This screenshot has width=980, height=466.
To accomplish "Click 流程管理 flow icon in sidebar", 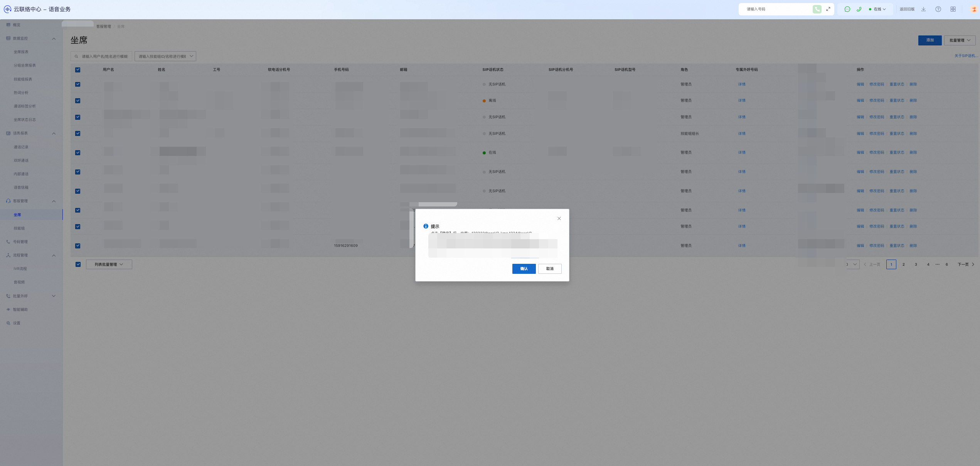I will [8, 255].
